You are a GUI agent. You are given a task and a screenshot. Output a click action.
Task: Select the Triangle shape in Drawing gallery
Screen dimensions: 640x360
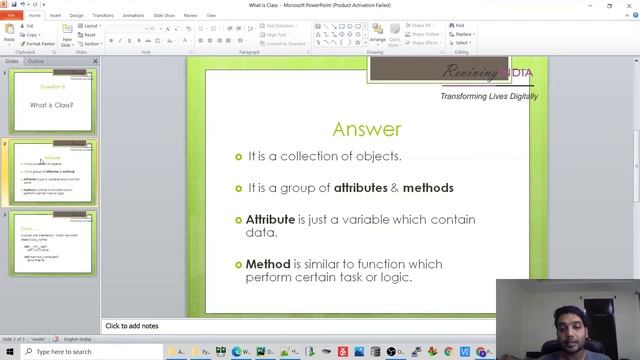tap(318, 34)
